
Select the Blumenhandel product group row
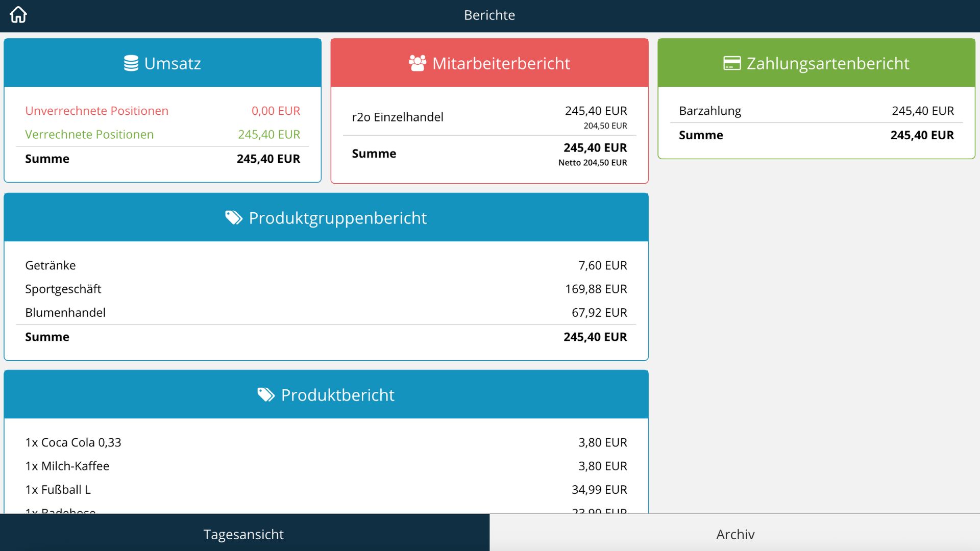click(x=326, y=312)
